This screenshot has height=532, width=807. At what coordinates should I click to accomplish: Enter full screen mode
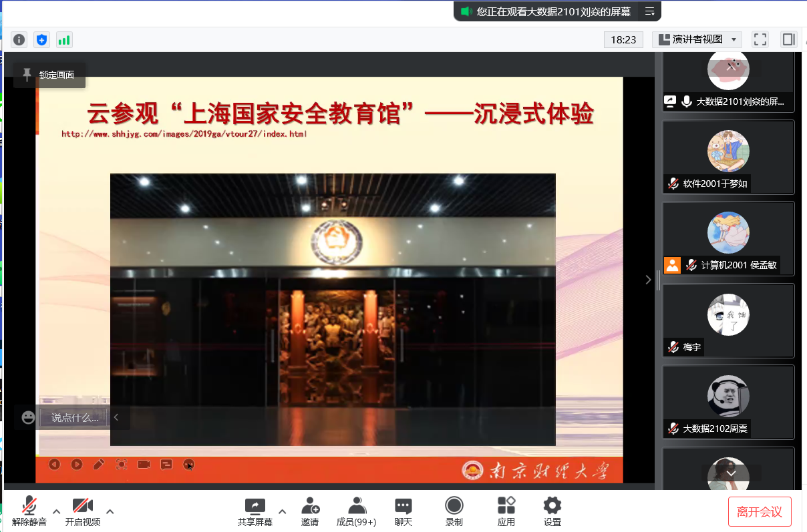click(760, 39)
